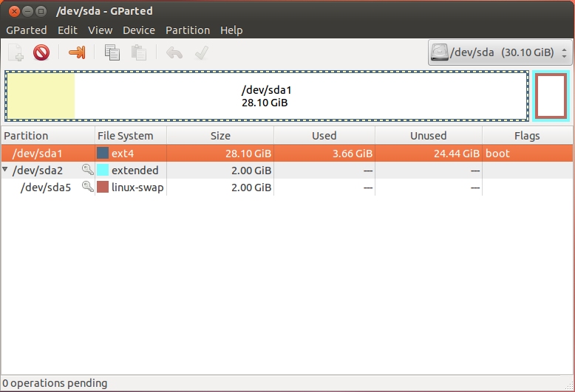Open the Help menu
The width and height of the screenshot is (575, 392).
coord(231,30)
